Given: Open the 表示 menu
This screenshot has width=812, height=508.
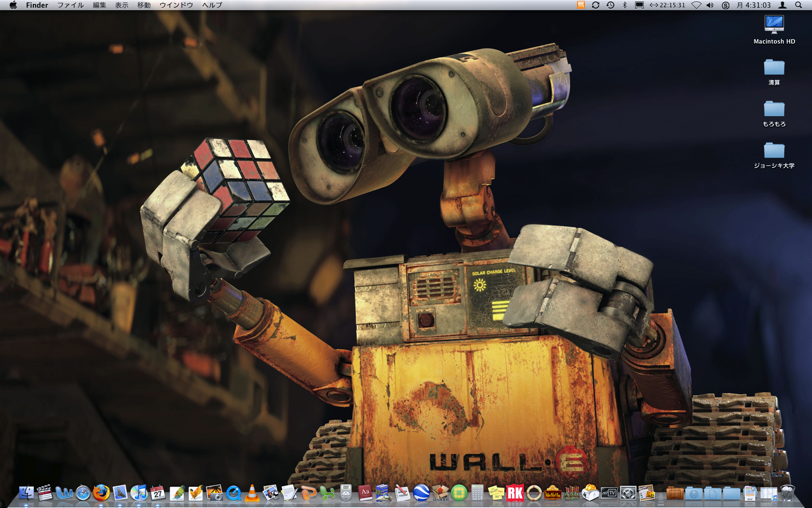Looking at the screenshot, I should point(122,5).
